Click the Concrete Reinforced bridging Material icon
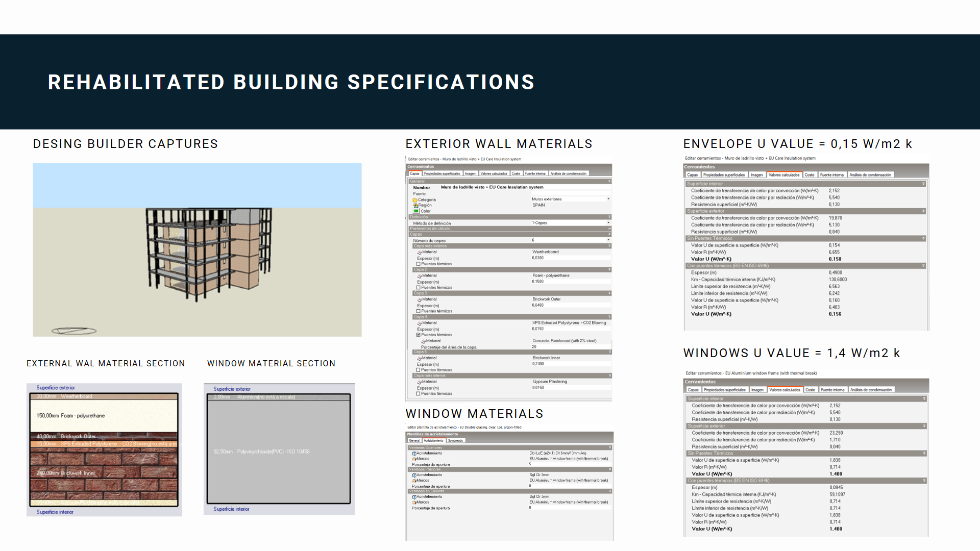This screenshot has width=980, height=551. (424, 341)
